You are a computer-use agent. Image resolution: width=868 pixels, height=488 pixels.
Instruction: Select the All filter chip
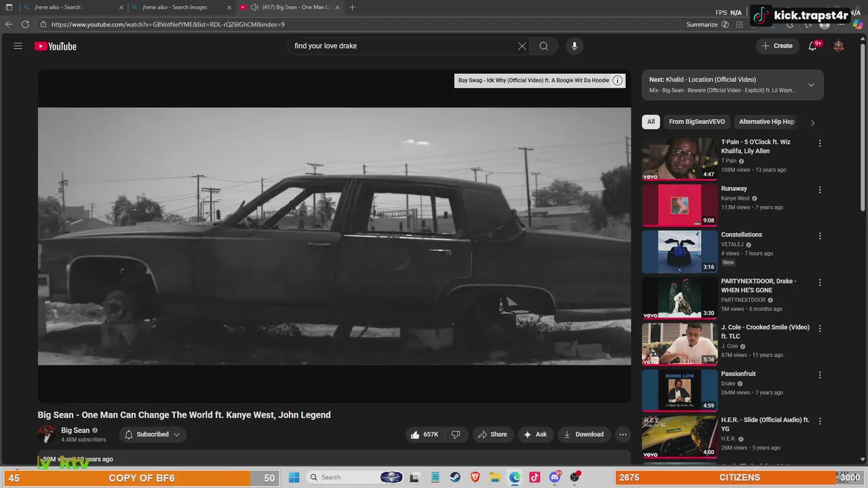coord(651,122)
